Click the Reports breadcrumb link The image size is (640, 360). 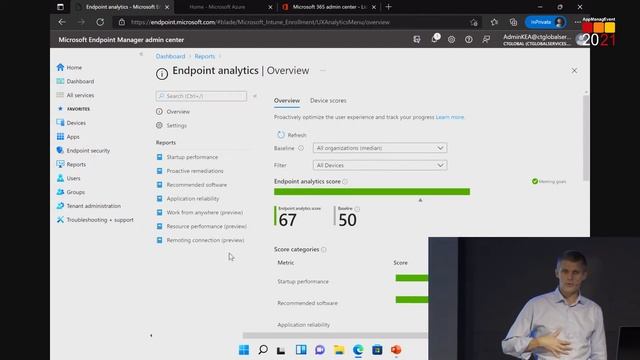204,56
